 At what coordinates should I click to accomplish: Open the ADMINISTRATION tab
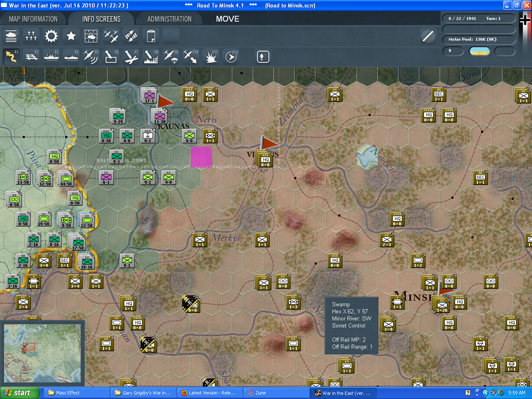pos(170,19)
